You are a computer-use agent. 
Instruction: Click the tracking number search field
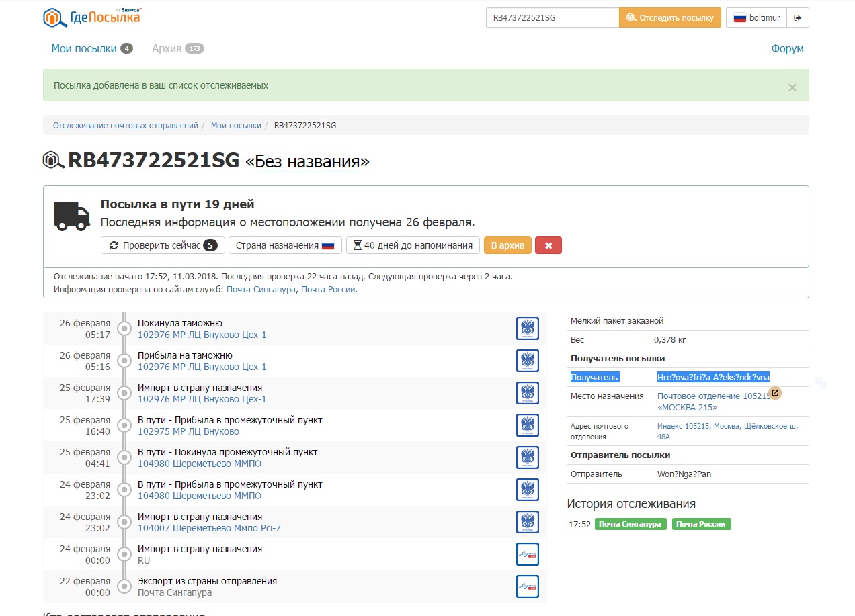(x=552, y=18)
